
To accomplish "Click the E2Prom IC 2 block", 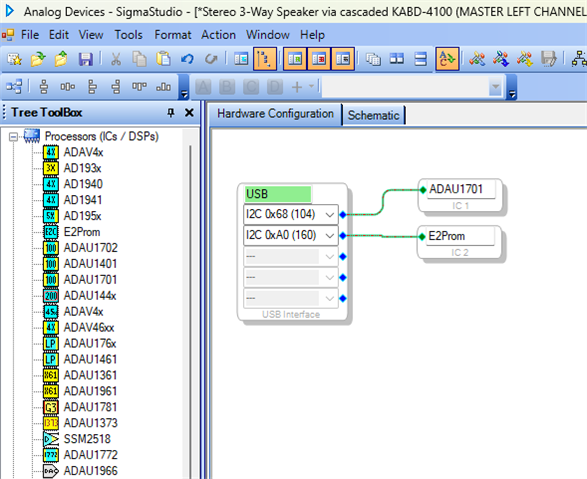I will pyautogui.click(x=459, y=242).
